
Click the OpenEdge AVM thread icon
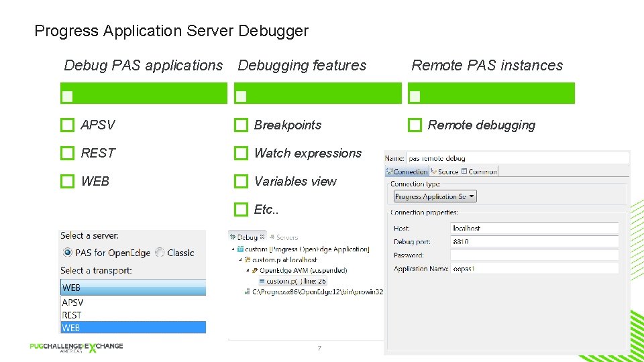click(255, 270)
